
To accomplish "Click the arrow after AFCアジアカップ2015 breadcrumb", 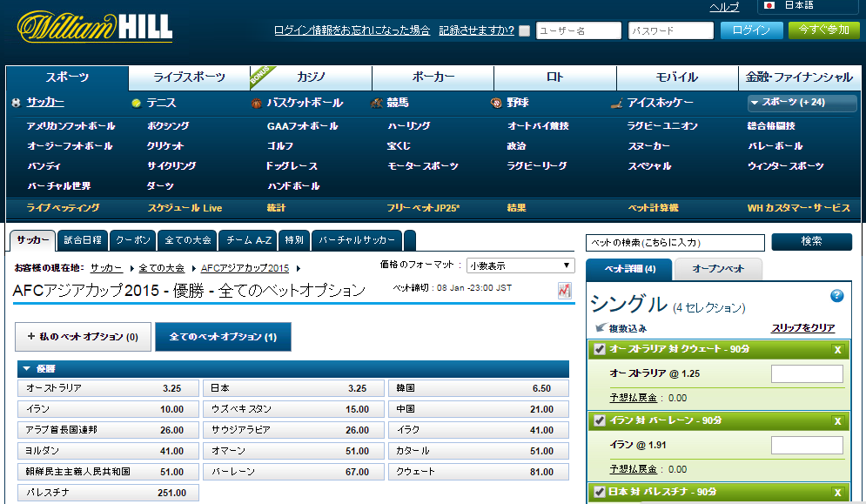I will coord(299,269).
